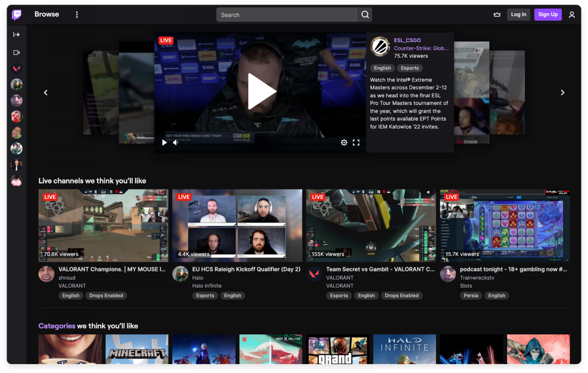Open Counter-Strike: Global Offensive category link
The image size is (588, 373).
tap(421, 48)
